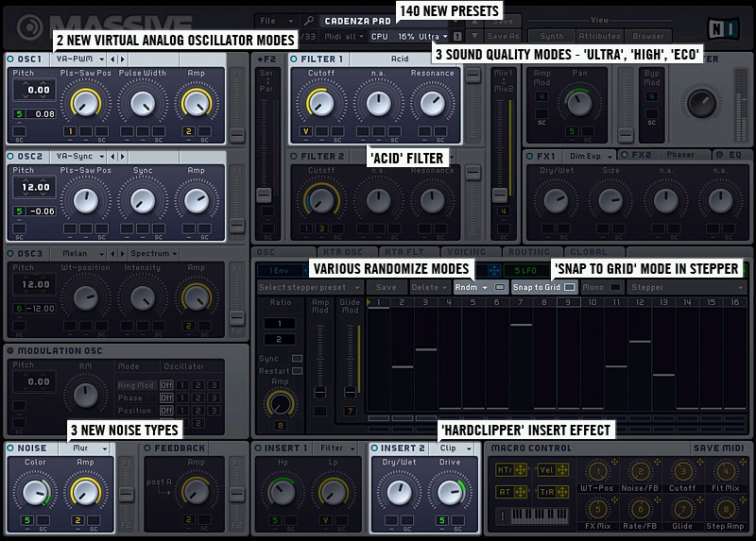Go to the previous preset with the up arrow
The image size is (756, 541).
tap(474, 21)
